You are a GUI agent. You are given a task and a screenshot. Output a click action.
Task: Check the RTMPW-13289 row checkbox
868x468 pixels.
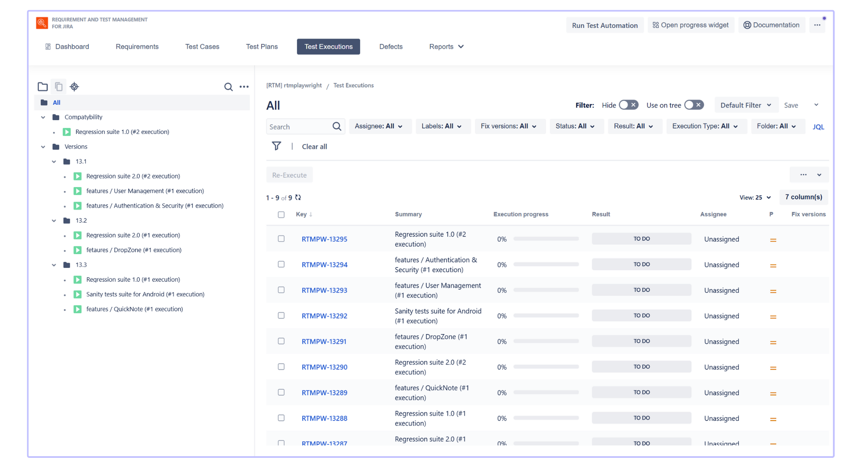[x=281, y=392]
